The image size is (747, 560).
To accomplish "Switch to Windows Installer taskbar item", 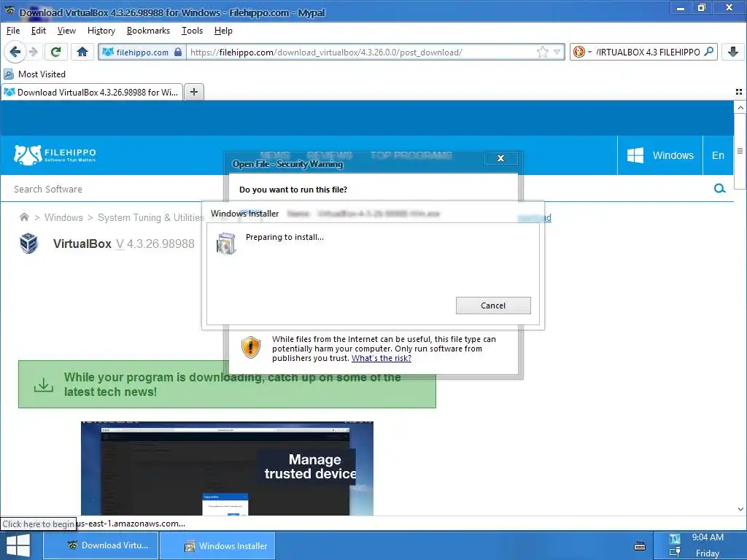I will [x=217, y=545].
